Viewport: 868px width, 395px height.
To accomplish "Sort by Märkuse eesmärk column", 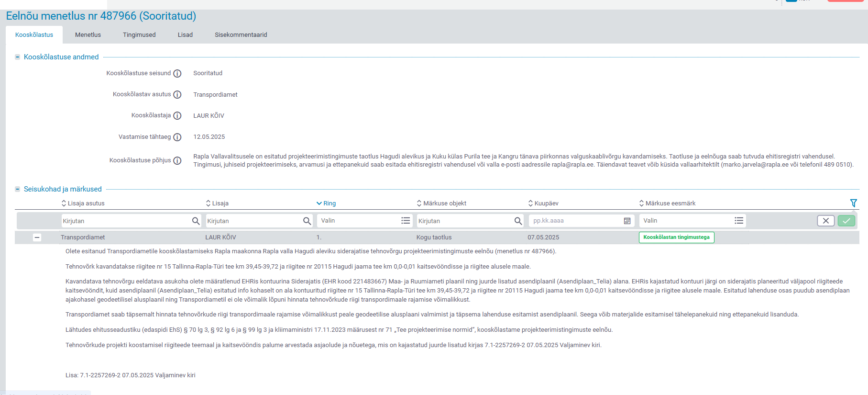I will (x=668, y=203).
